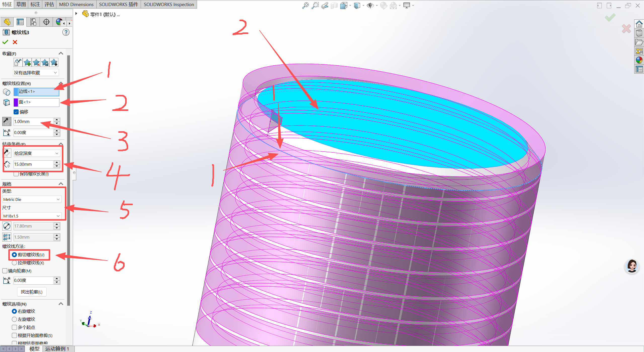This screenshot has width=644, height=352.
Task: Click the reverse offset direction icon
Action: [x=7, y=121]
